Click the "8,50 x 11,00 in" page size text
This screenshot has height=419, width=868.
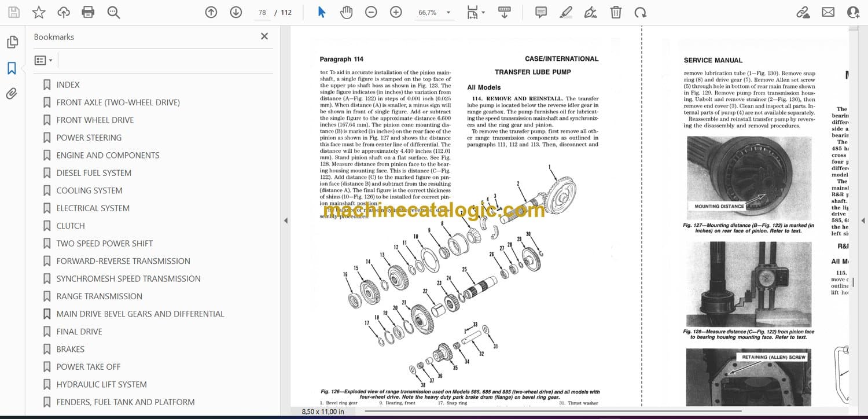[323, 411]
